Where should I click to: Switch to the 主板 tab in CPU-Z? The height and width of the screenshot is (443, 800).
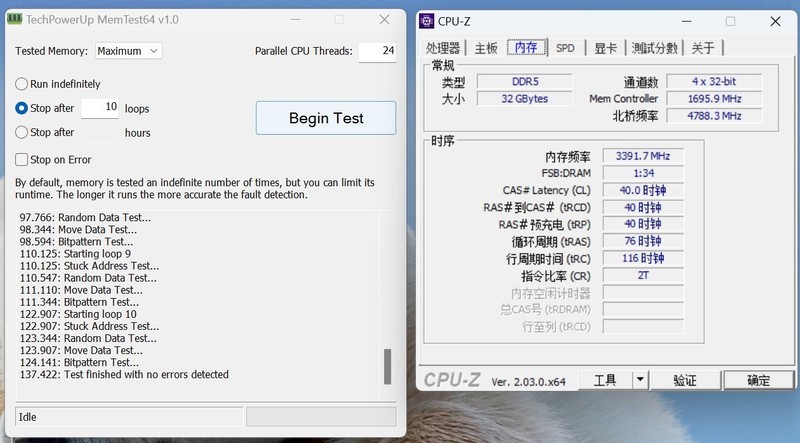click(486, 48)
